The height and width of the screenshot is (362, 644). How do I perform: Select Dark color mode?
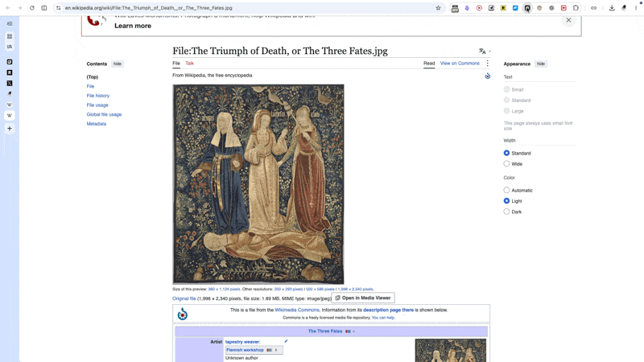(x=506, y=212)
